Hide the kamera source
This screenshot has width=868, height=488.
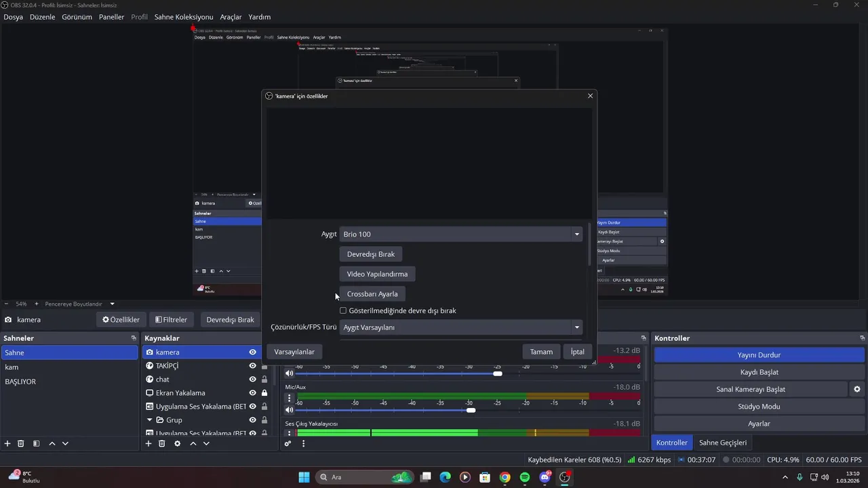(x=252, y=352)
